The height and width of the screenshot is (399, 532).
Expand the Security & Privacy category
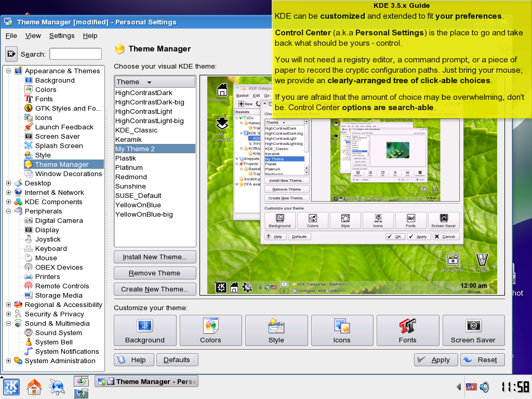pyautogui.click(x=9, y=314)
